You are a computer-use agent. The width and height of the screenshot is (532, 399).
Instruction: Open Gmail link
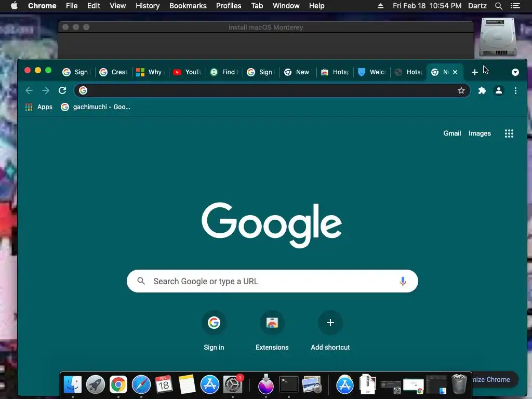pyautogui.click(x=452, y=134)
